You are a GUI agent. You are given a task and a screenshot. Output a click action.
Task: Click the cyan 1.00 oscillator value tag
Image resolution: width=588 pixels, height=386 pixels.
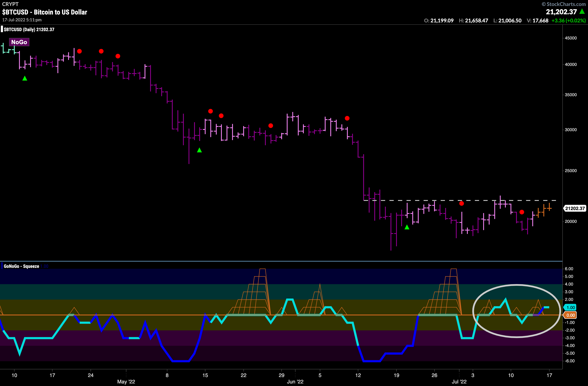coord(570,307)
